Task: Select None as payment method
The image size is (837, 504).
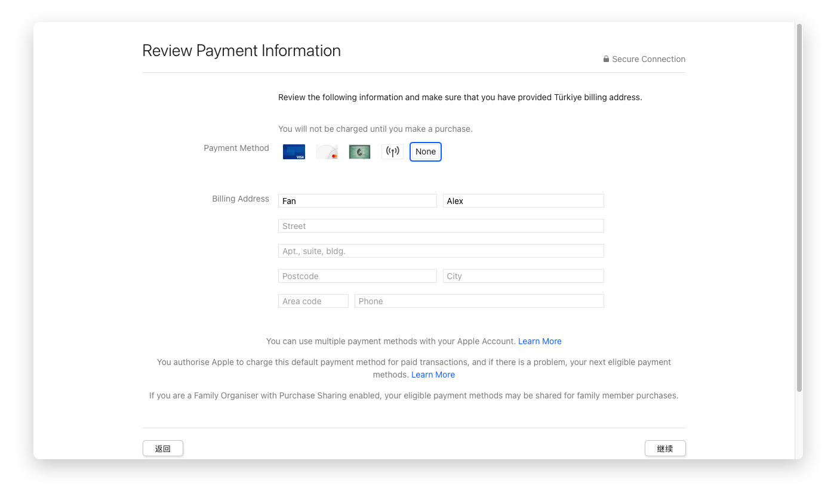Action: pyautogui.click(x=426, y=151)
